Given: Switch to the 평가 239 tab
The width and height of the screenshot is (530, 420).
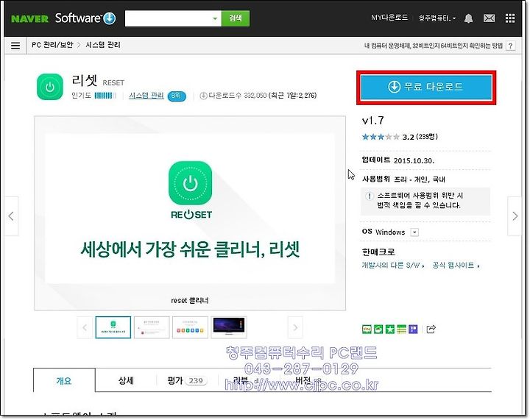Looking at the screenshot, I should coord(187,380).
